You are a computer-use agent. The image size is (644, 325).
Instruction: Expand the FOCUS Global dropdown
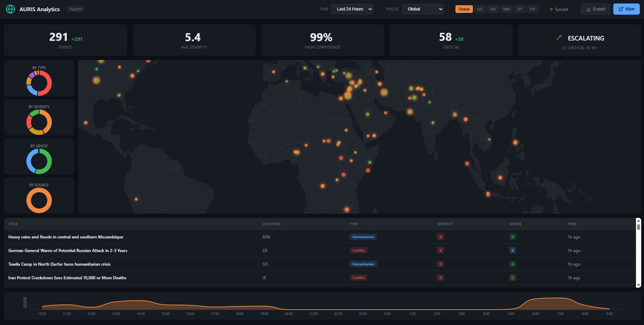click(423, 9)
